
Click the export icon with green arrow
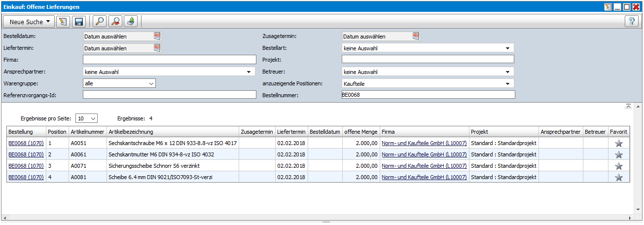tap(131, 21)
